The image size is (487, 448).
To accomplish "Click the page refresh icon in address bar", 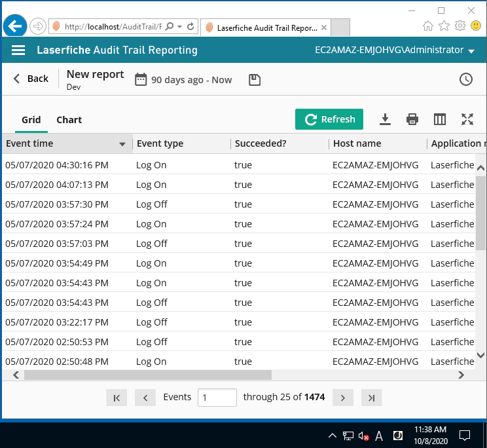I will tap(190, 27).
